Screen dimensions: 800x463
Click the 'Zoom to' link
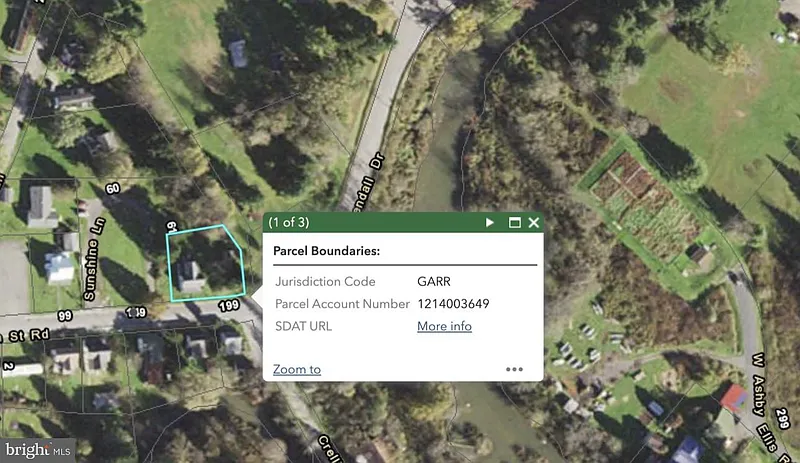(297, 369)
